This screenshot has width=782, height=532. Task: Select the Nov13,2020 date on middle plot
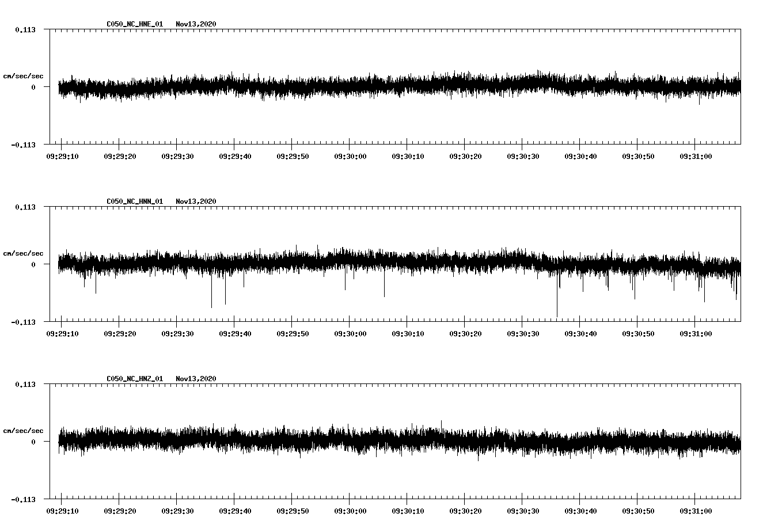pyautogui.click(x=196, y=202)
